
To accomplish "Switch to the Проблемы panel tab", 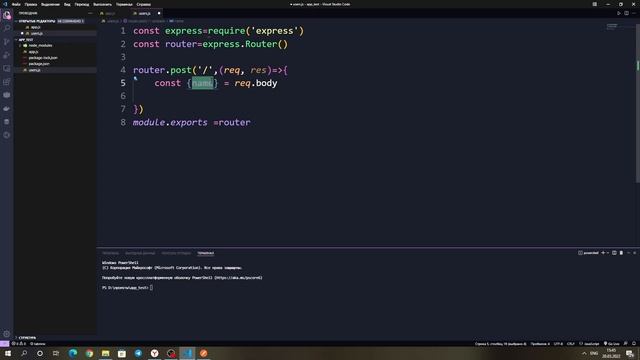I will tap(110, 253).
